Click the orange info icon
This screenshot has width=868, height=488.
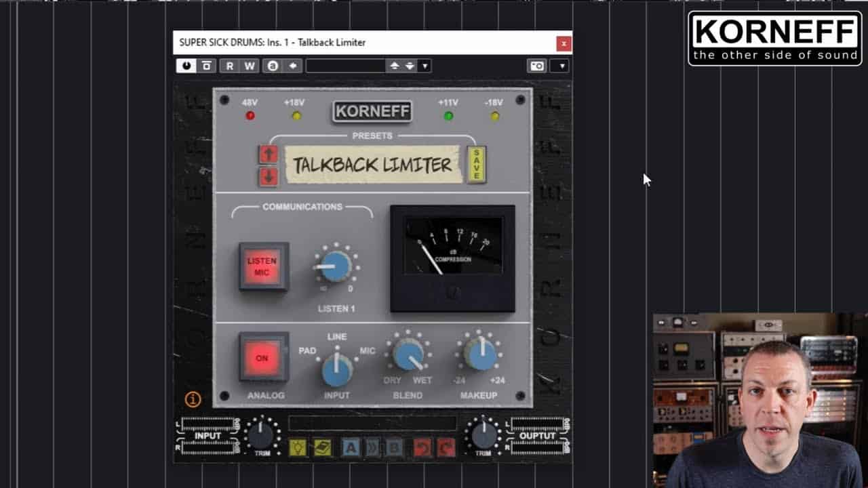pyautogui.click(x=193, y=400)
